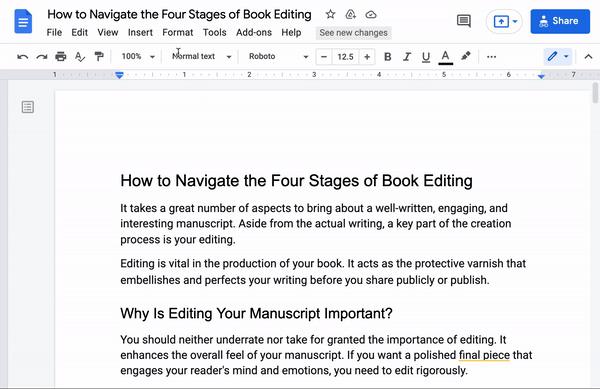Toggle italic formatting
Screen dimensions: 600x389
click(x=406, y=57)
